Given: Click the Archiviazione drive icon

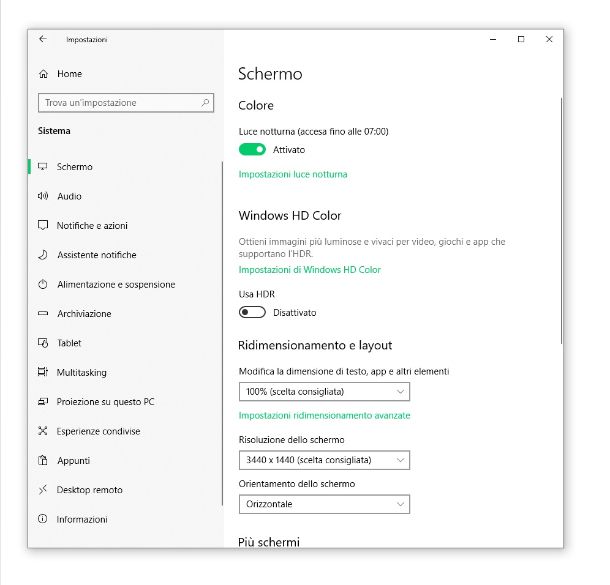Looking at the screenshot, I should [x=43, y=313].
